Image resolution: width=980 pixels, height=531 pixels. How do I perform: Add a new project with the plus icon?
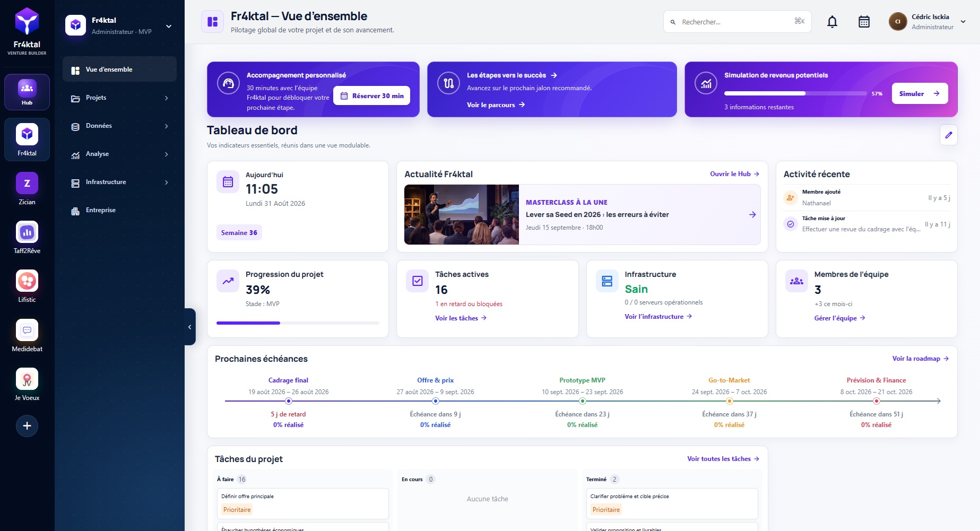27,426
